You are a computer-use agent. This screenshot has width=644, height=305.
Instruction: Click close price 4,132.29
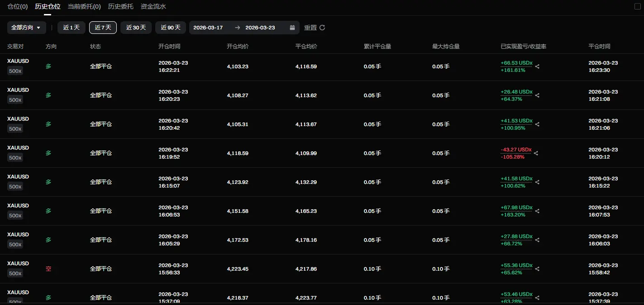click(x=306, y=182)
